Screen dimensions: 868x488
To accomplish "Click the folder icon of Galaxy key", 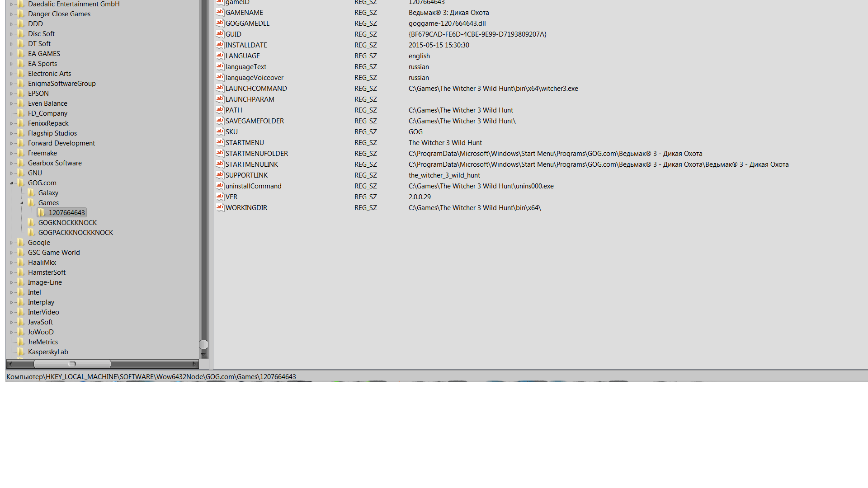I will 31,192.
